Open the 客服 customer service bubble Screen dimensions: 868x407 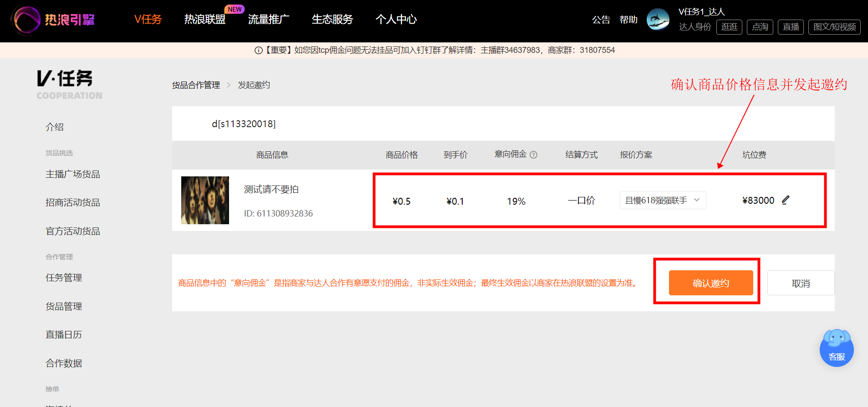coord(837,348)
